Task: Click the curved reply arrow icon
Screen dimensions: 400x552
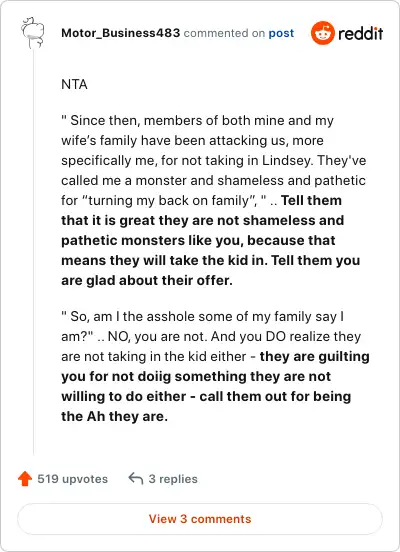Action: [x=136, y=478]
